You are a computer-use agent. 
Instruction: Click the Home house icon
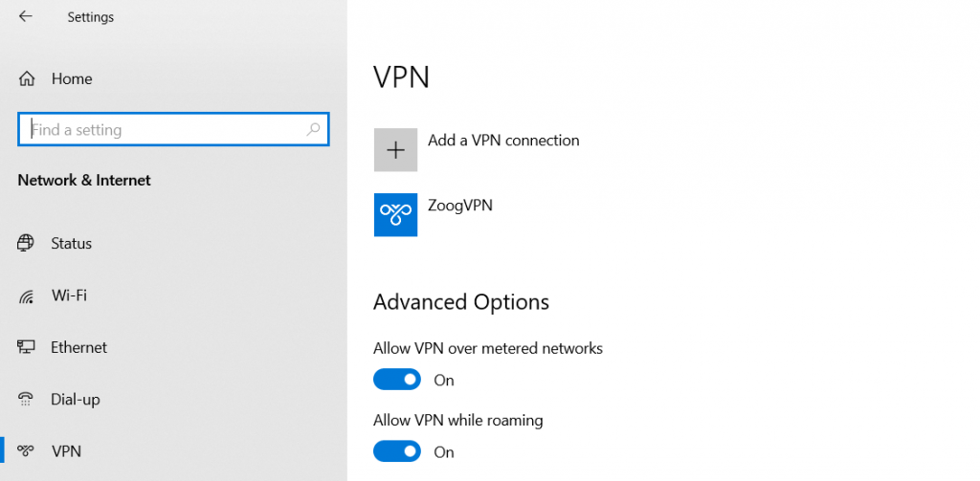[27, 79]
